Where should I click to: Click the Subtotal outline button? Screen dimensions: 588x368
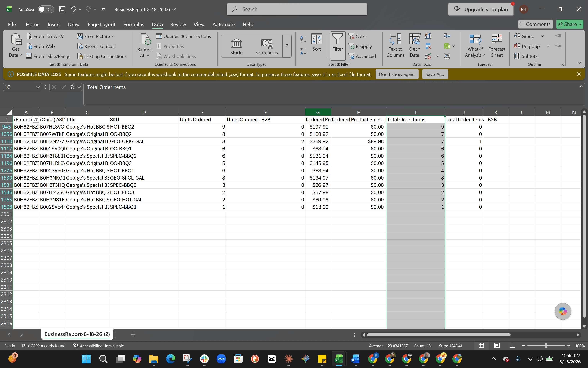526,56
